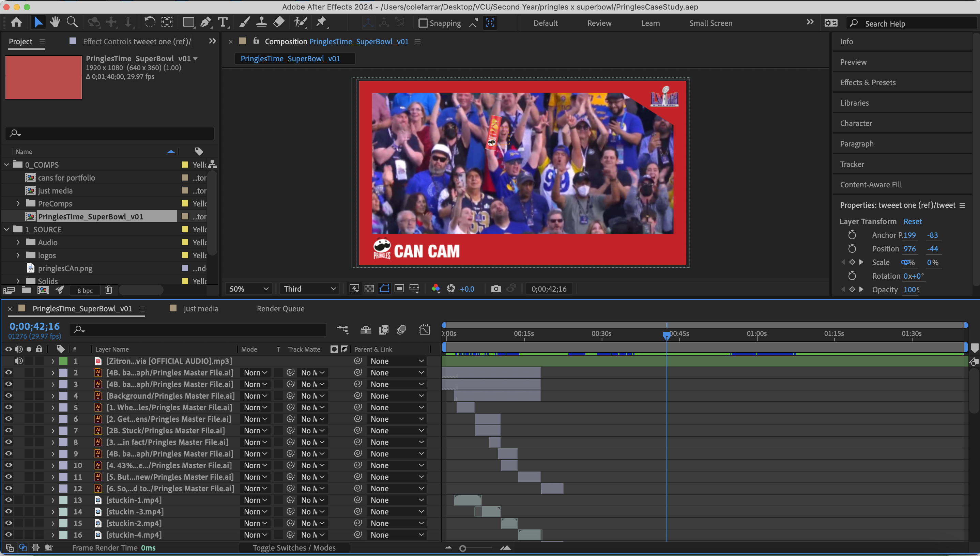Click Toggle Switches / Modes button
Image resolution: width=980 pixels, height=556 pixels.
(x=294, y=547)
